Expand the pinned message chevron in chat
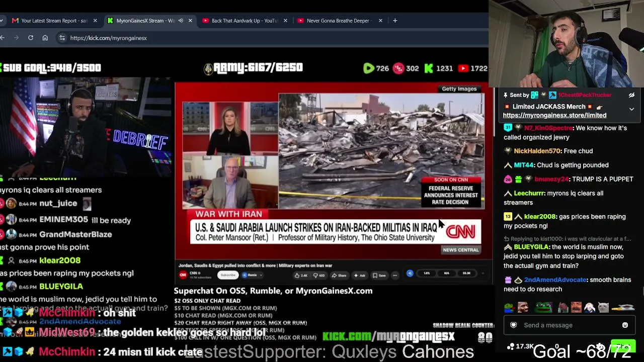The image size is (644, 362). [631, 109]
